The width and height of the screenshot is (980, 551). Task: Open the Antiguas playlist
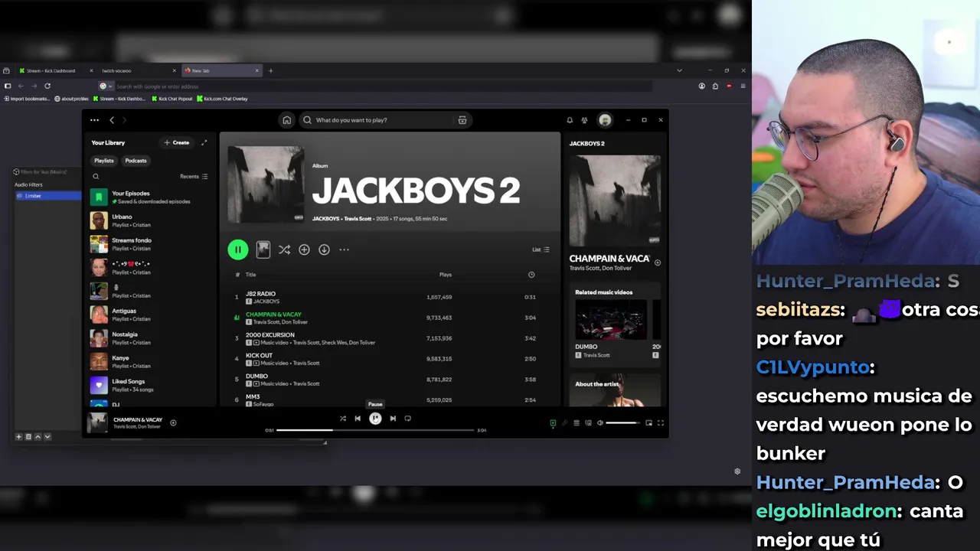coord(150,315)
